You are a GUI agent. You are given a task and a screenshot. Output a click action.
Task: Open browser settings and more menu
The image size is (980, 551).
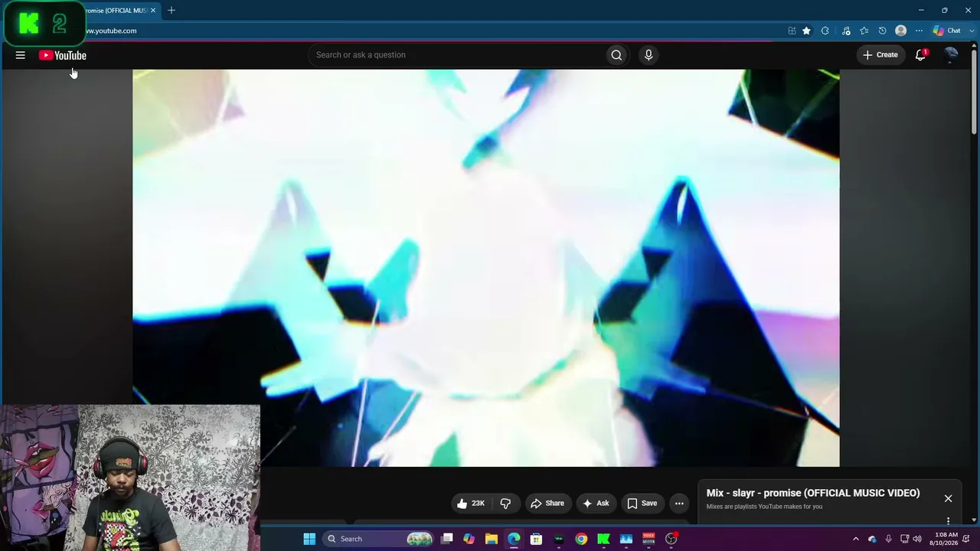point(919,31)
